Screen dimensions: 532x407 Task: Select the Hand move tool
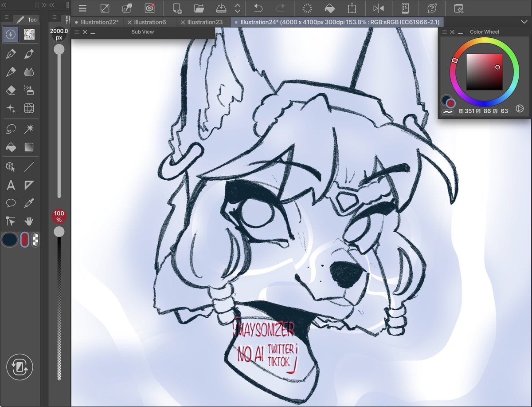29,221
